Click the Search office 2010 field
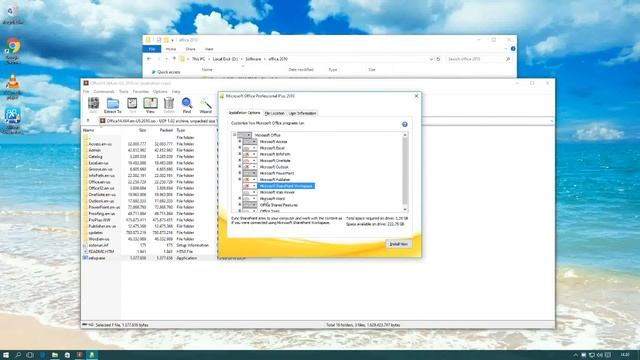640x360 pixels. coord(478,59)
